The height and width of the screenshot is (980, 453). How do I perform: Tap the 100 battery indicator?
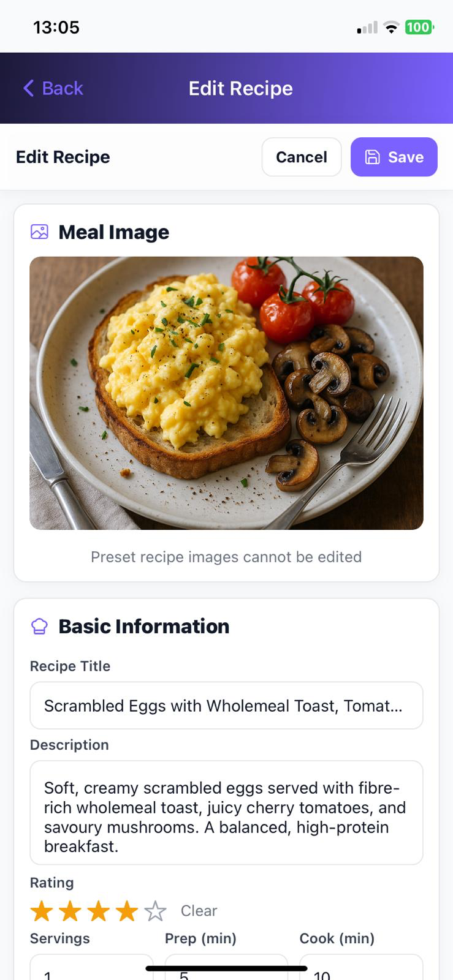click(x=419, y=27)
